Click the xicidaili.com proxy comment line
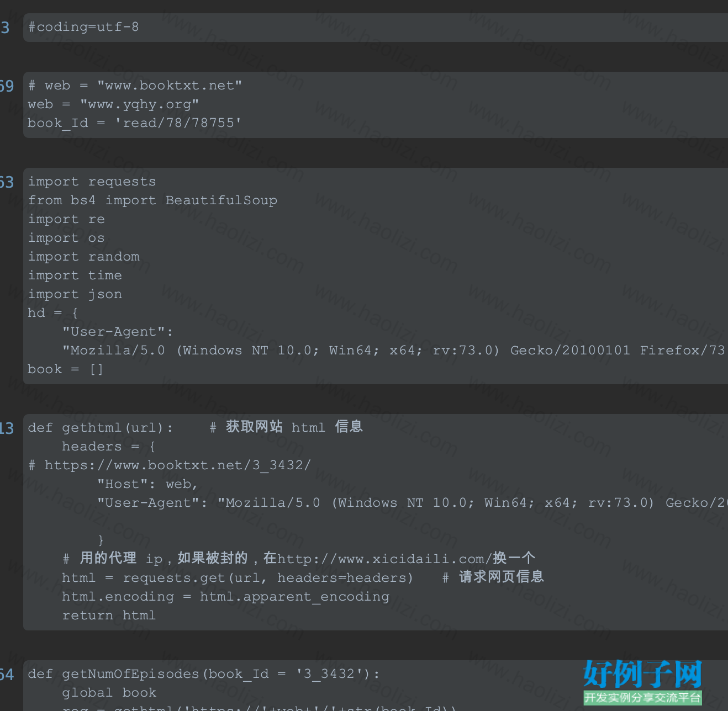 (x=299, y=558)
